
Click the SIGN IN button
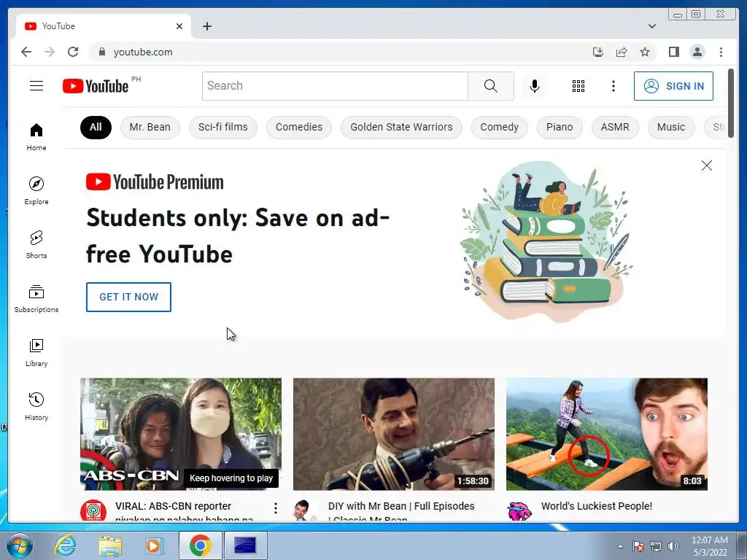[673, 86]
